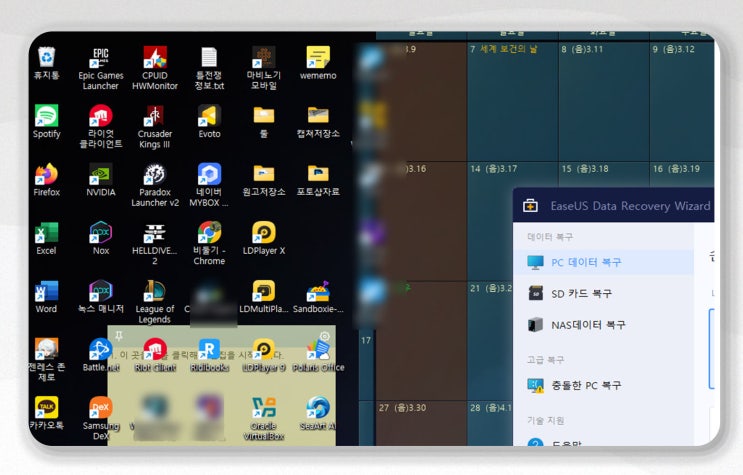Image resolution: width=743 pixels, height=475 pixels.
Task: Launch Crusader Kings III shortcut
Action: coord(155,126)
